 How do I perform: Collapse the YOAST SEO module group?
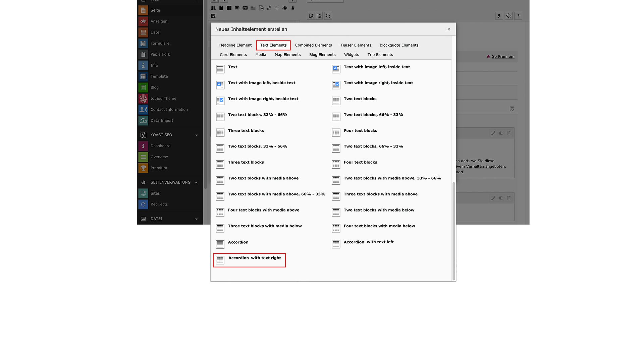pyautogui.click(x=196, y=135)
